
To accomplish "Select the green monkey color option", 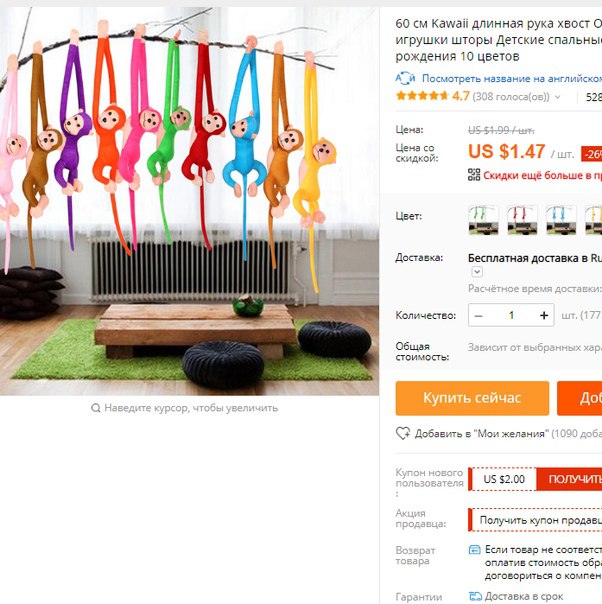I will pyautogui.click(x=483, y=220).
